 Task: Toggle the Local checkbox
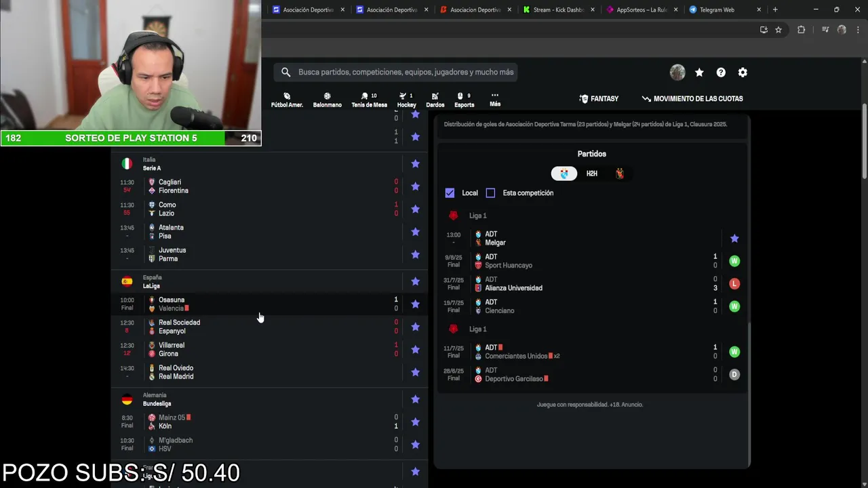450,193
